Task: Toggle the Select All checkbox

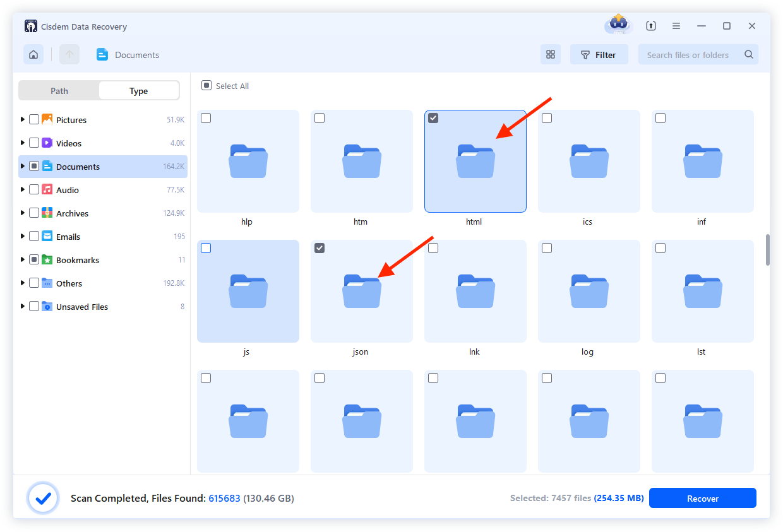Action: pyautogui.click(x=206, y=86)
